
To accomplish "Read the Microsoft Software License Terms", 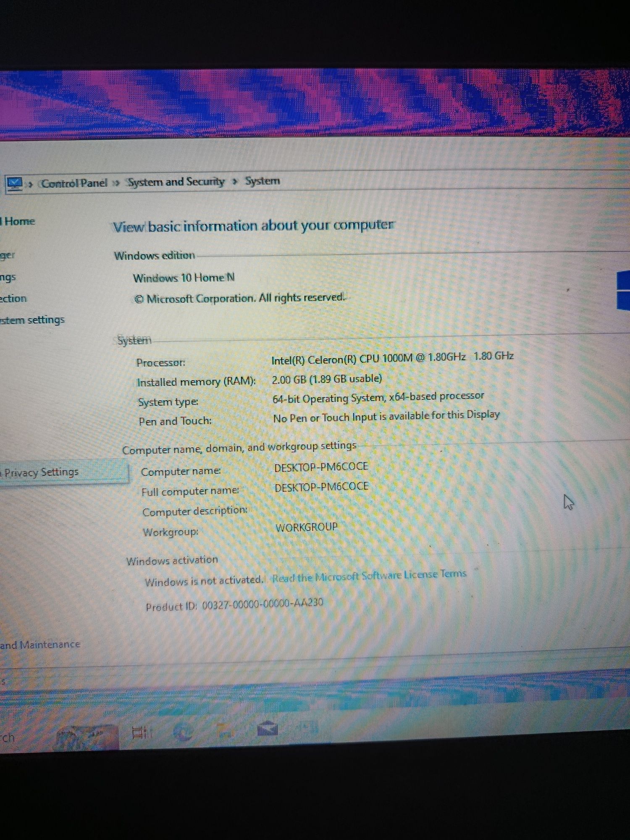I will (369, 576).
